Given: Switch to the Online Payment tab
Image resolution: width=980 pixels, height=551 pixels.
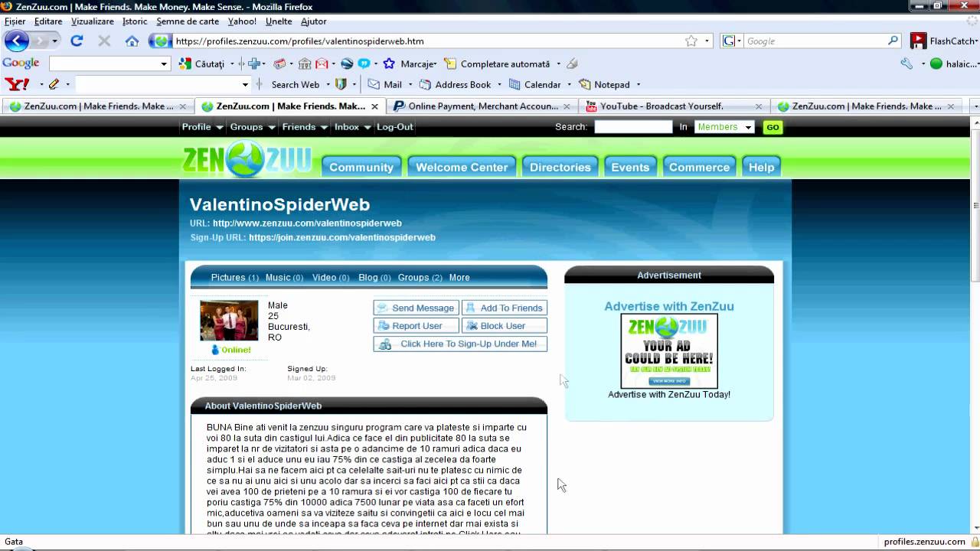Looking at the screenshot, I should pos(483,106).
